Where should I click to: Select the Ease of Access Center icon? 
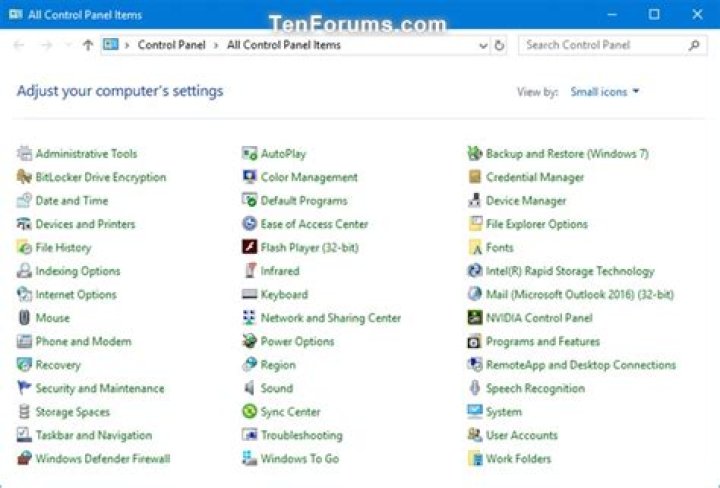click(x=249, y=224)
